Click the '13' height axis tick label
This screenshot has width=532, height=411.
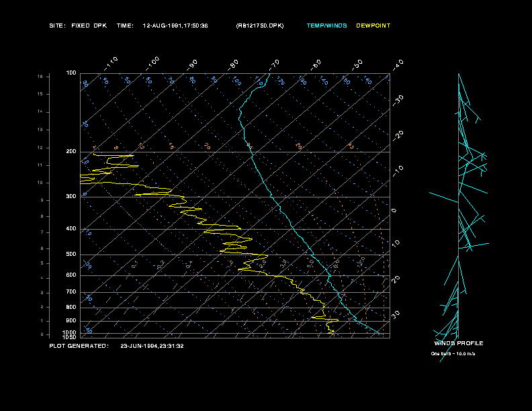(40, 130)
